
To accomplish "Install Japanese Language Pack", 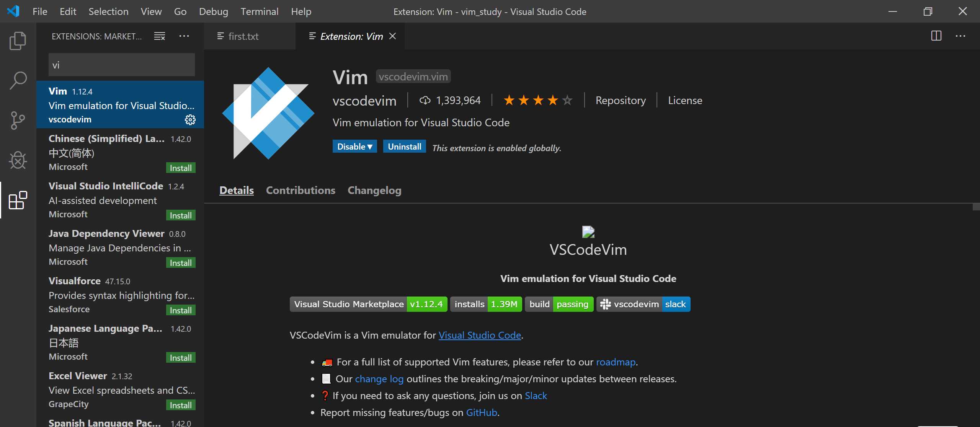I will coord(181,357).
